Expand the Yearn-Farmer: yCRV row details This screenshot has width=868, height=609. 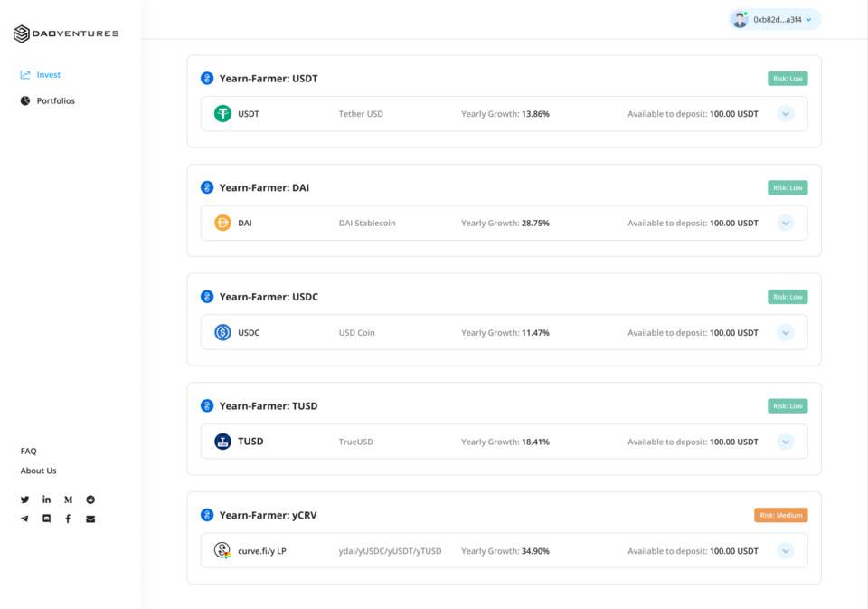pos(786,549)
